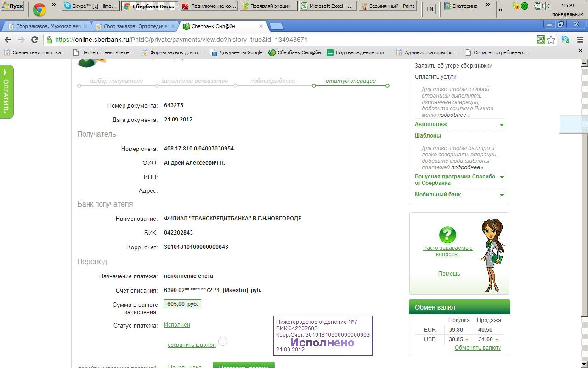This screenshot has width=588, height=368.
Task: Reload the Sberbank page
Action: pyautogui.click(x=34, y=40)
